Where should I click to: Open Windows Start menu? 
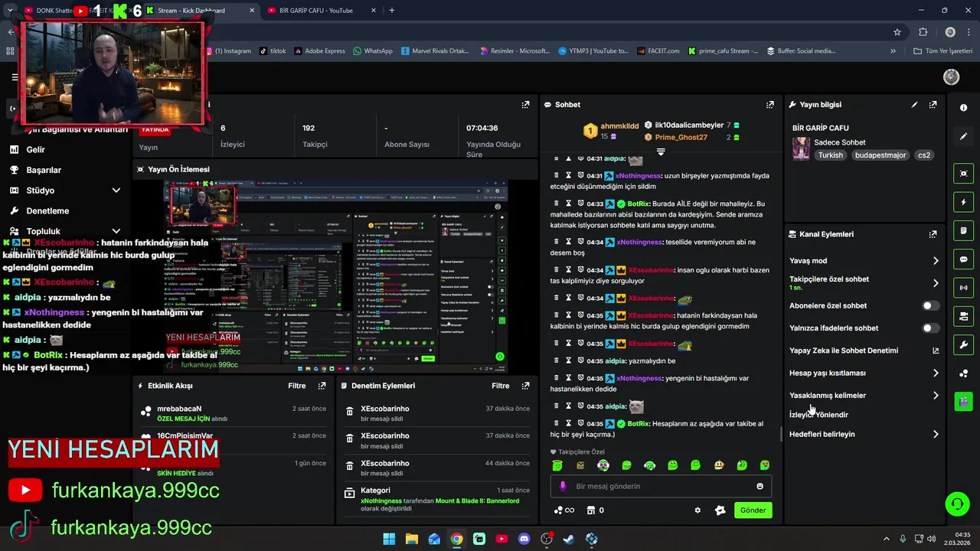point(389,539)
